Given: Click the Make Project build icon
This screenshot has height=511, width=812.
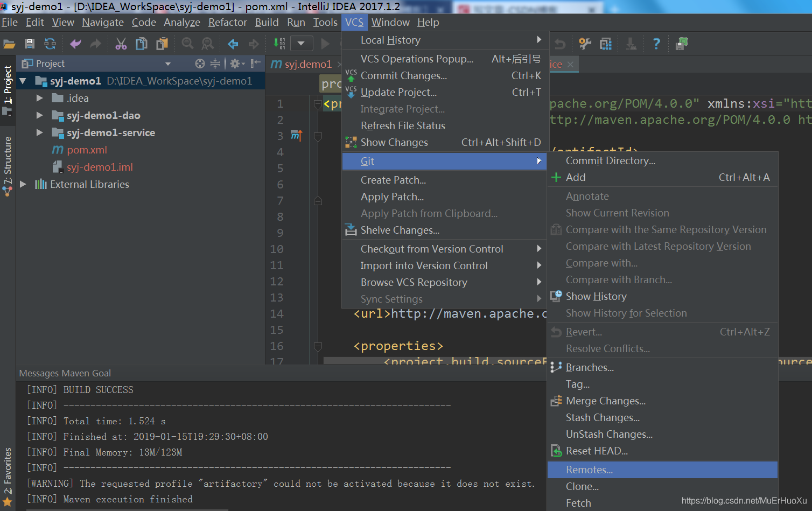Looking at the screenshot, I should tap(279, 44).
